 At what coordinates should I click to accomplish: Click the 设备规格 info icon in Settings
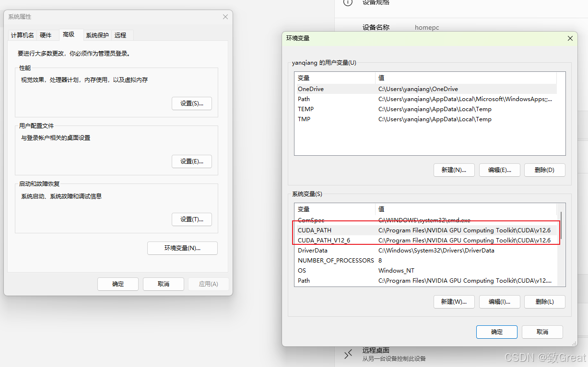click(349, 2)
